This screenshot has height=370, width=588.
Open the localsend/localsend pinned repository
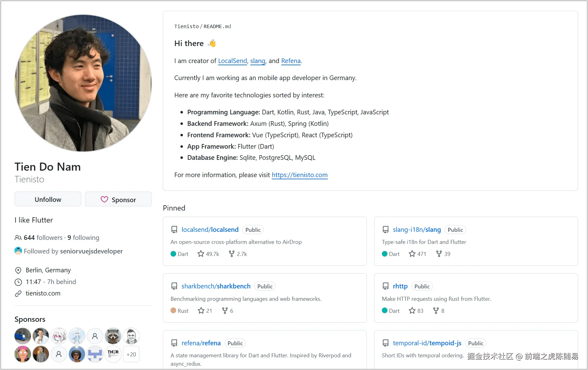pyautogui.click(x=210, y=230)
